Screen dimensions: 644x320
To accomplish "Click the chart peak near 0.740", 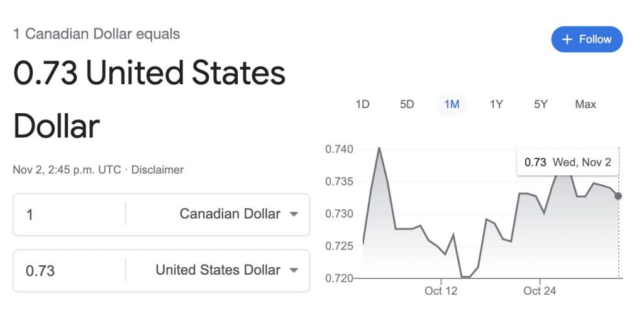I will (379, 148).
